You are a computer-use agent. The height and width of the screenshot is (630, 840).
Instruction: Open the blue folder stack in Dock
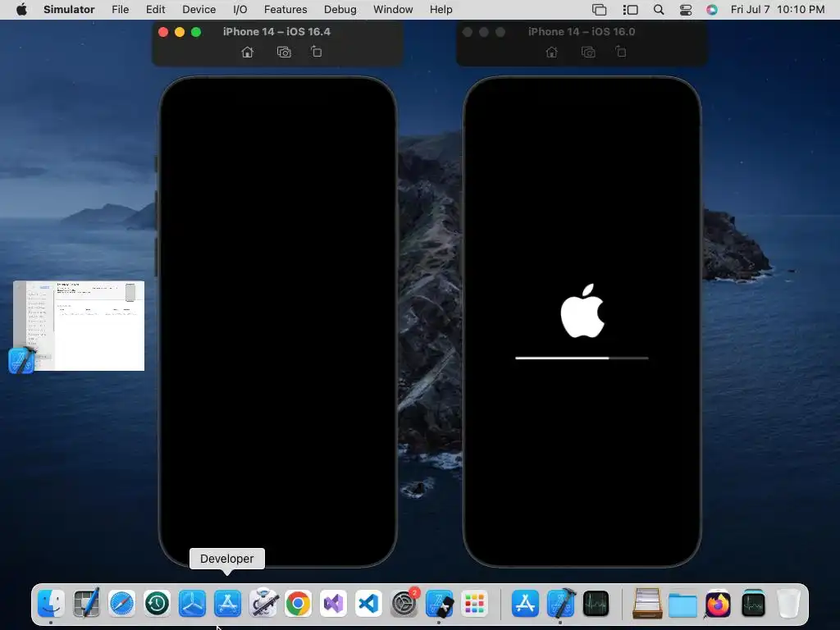click(x=682, y=603)
